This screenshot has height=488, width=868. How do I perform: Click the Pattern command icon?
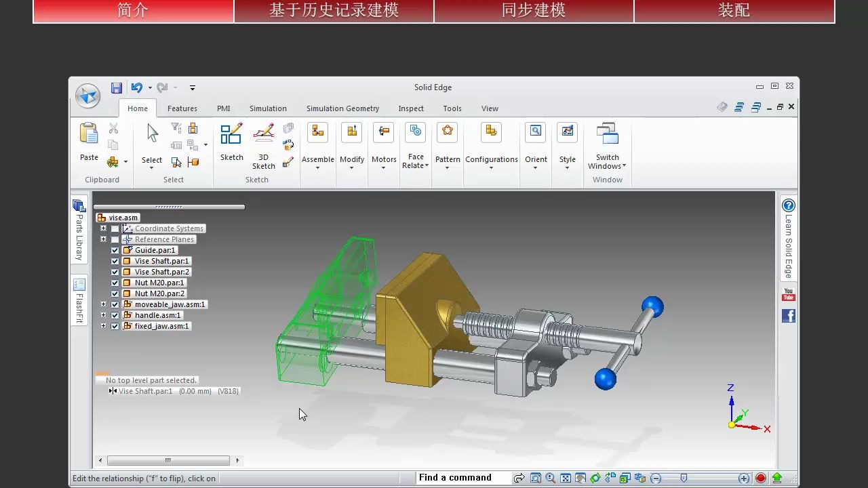click(x=448, y=131)
